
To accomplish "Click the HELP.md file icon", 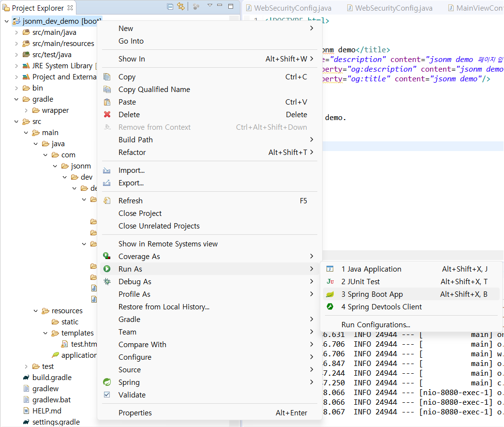I will (x=26, y=411).
